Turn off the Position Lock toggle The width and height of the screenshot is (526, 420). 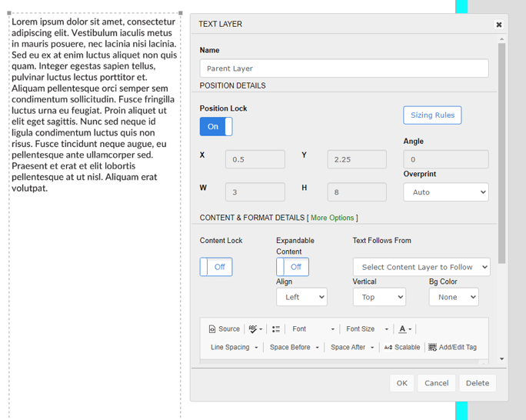pyautogui.click(x=216, y=127)
